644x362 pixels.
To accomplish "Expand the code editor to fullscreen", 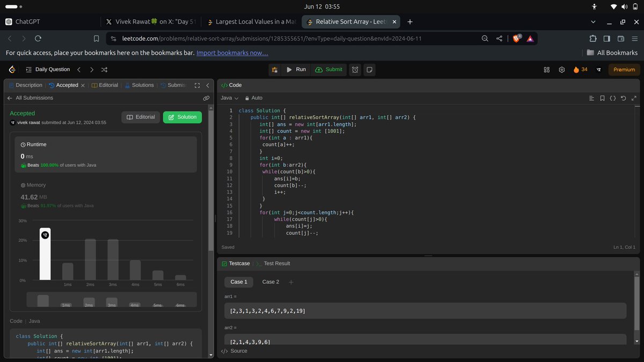I will 634,98.
